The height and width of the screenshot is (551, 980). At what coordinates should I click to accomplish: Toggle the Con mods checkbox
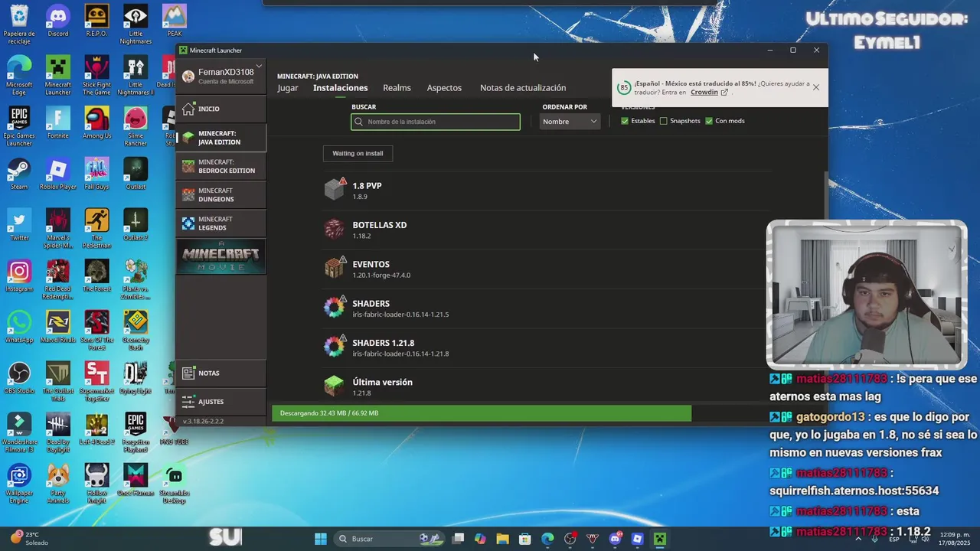pyautogui.click(x=709, y=121)
